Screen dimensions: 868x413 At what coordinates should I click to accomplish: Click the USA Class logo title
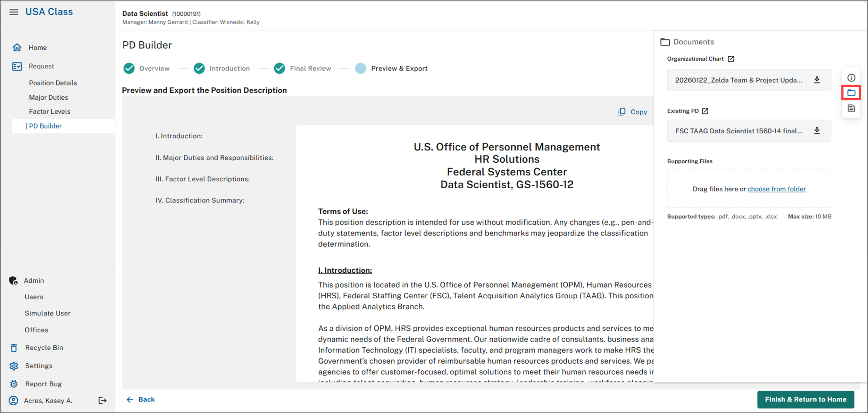click(x=49, y=12)
